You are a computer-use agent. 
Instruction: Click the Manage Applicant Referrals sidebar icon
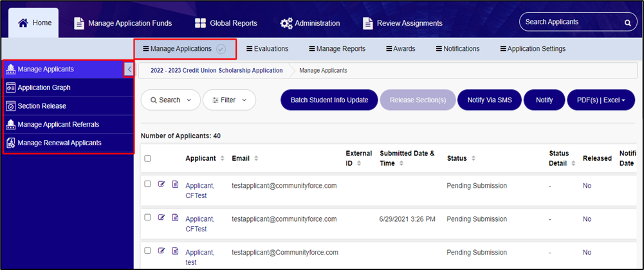11,124
